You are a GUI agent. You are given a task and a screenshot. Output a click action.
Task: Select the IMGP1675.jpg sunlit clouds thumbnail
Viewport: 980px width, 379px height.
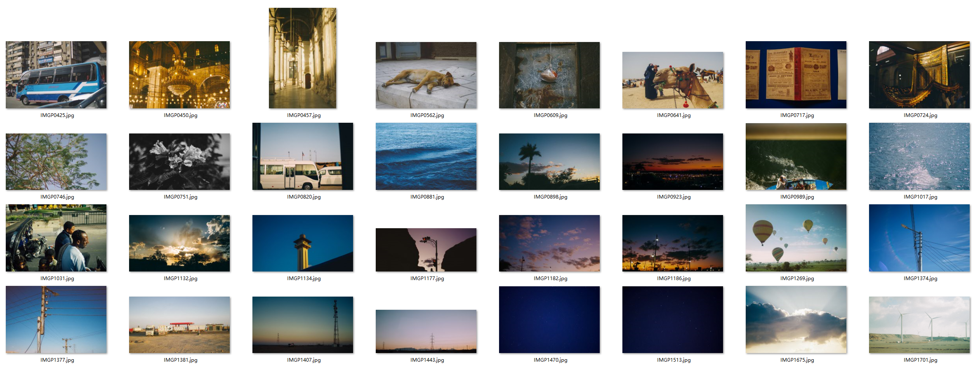pos(796,319)
